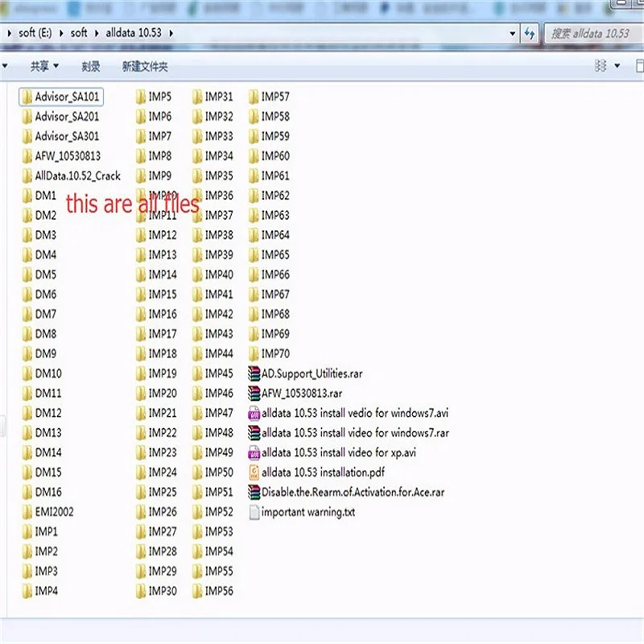The height and width of the screenshot is (644, 644).
Task: Select the IMP1 folder icon
Action: click(27, 531)
